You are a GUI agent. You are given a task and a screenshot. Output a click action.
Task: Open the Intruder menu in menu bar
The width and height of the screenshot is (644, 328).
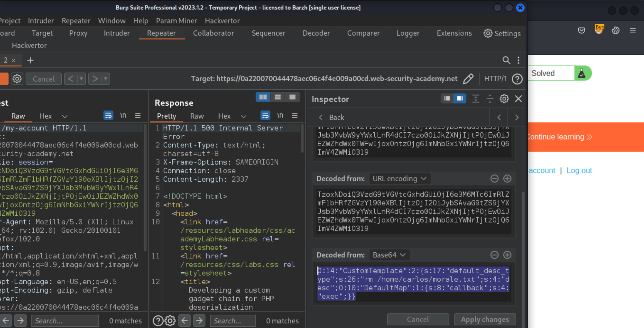pyautogui.click(x=41, y=21)
